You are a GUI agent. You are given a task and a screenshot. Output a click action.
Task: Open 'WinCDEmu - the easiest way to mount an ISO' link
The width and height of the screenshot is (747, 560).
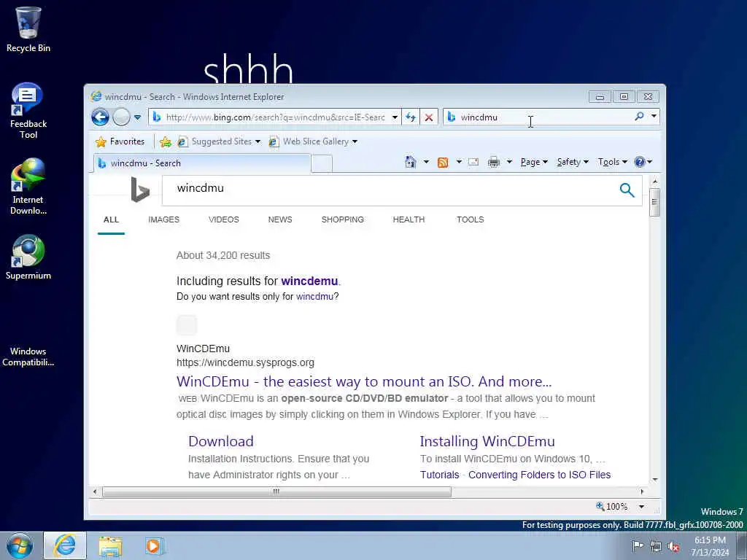click(x=364, y=381)
